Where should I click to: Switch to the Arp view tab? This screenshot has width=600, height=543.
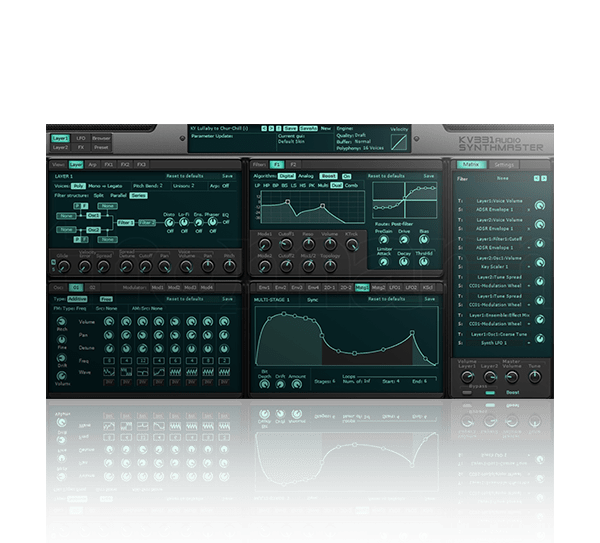[93, 165]
